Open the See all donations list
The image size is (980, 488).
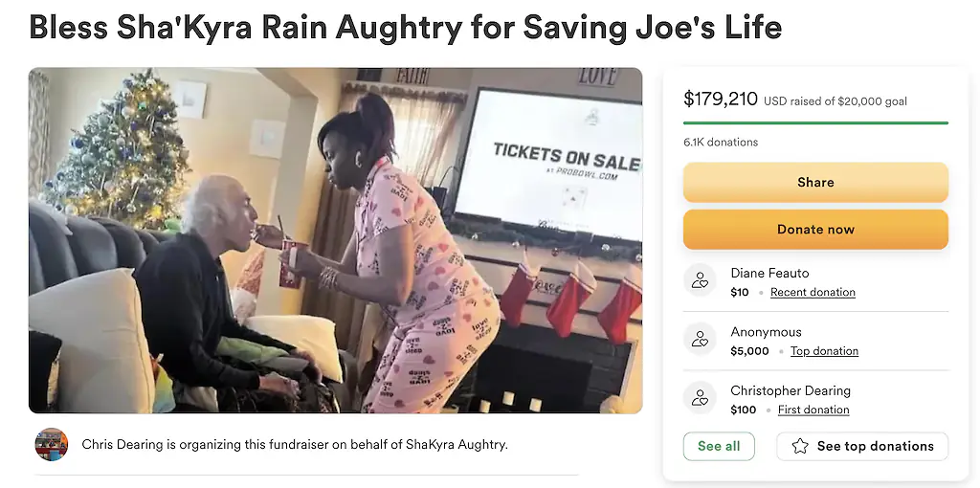coord(719,446)
